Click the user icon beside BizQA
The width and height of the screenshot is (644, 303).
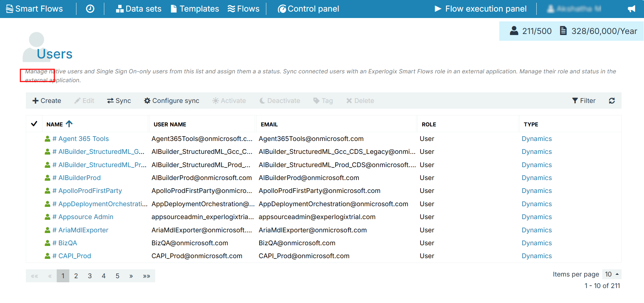[48, 243]
